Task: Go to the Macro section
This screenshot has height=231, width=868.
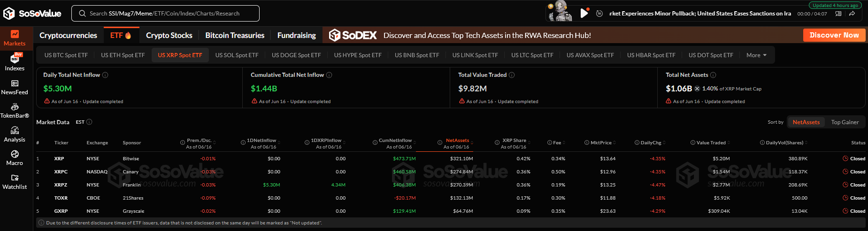Action: (15, 158)
